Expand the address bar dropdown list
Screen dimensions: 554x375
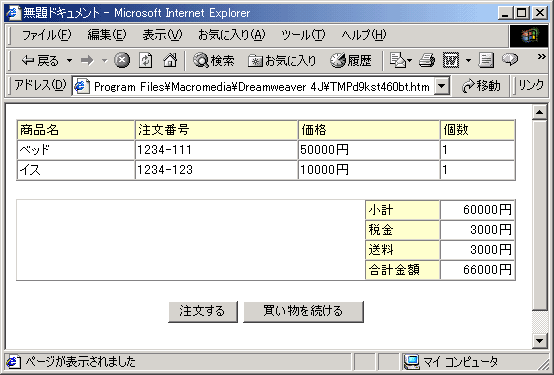coord(442,86)
